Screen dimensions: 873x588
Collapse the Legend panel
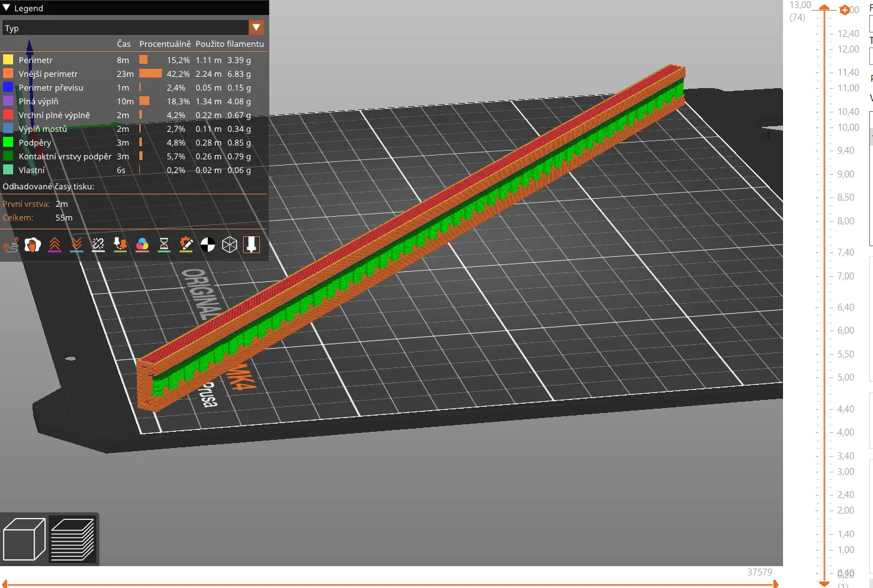pos(7,8)
